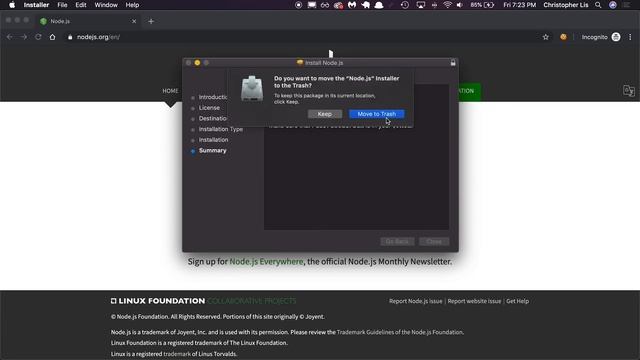Click the Get Help footer link
The width and height of the screenshot is (640, 360).
point(518,301)
